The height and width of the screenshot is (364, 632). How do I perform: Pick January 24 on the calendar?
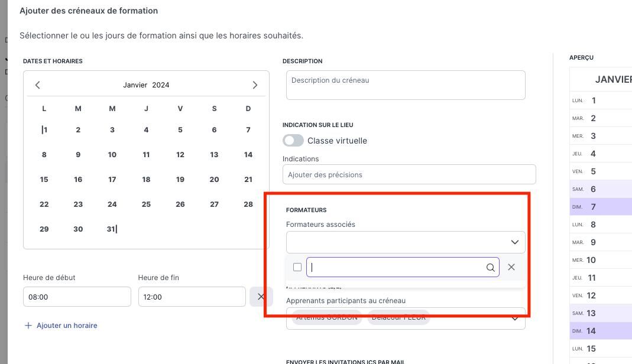pos(112,204)
